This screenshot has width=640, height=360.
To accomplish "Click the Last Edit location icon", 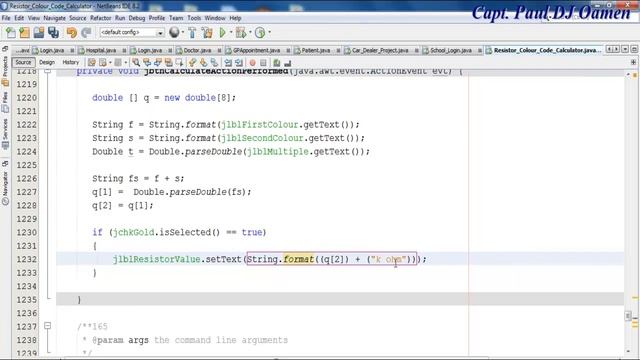I will 92,63.
